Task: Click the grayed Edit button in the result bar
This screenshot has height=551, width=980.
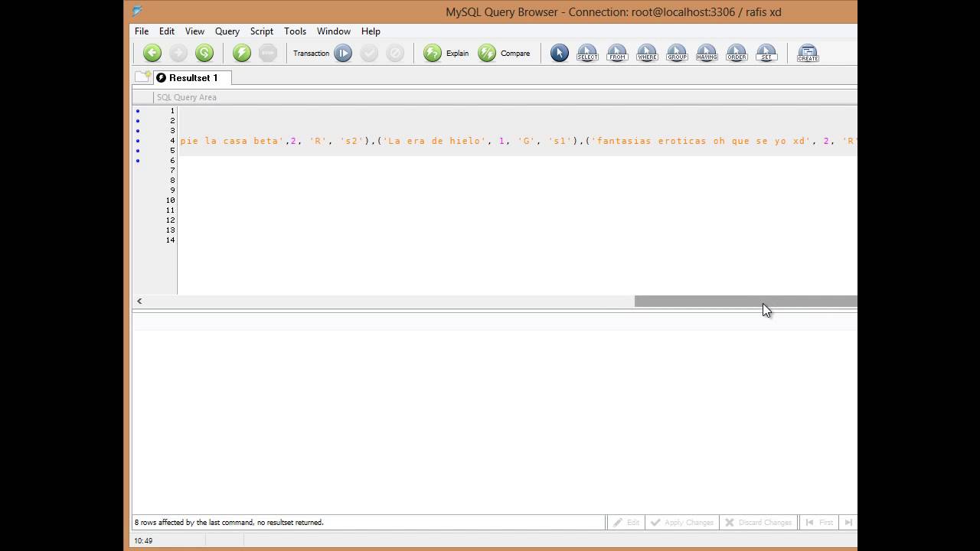Action: tap(626, 522)
